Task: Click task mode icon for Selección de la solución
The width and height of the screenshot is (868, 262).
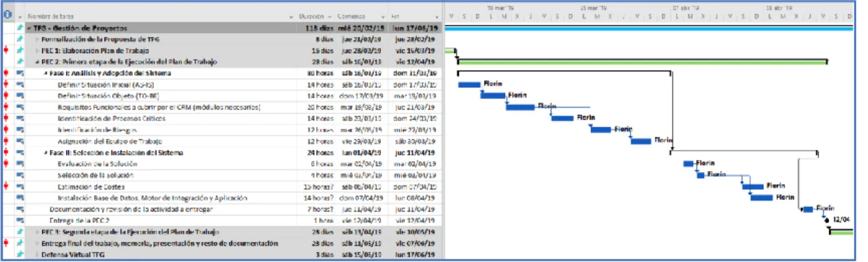Action: pyautogui.click(x=19, y=175)
